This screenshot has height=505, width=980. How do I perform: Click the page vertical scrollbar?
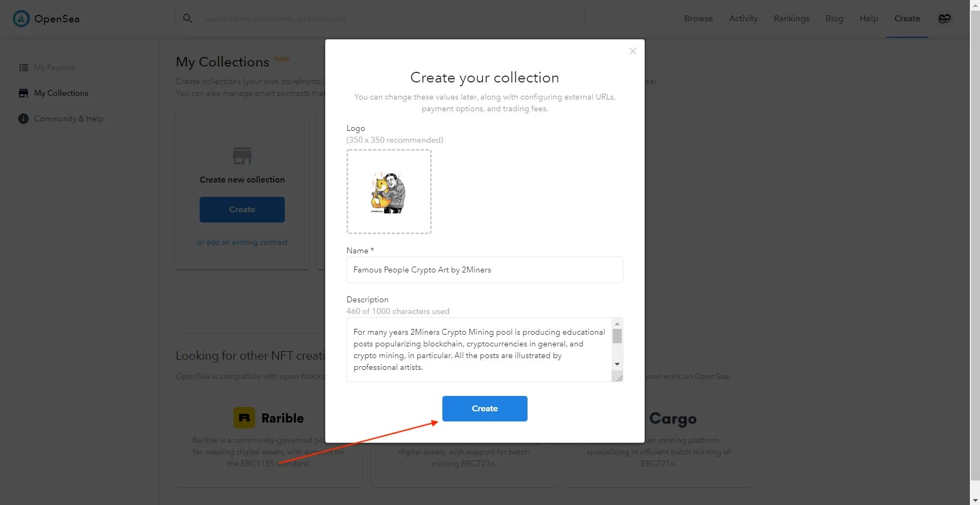pyautogui.click(x=975, y=245)
